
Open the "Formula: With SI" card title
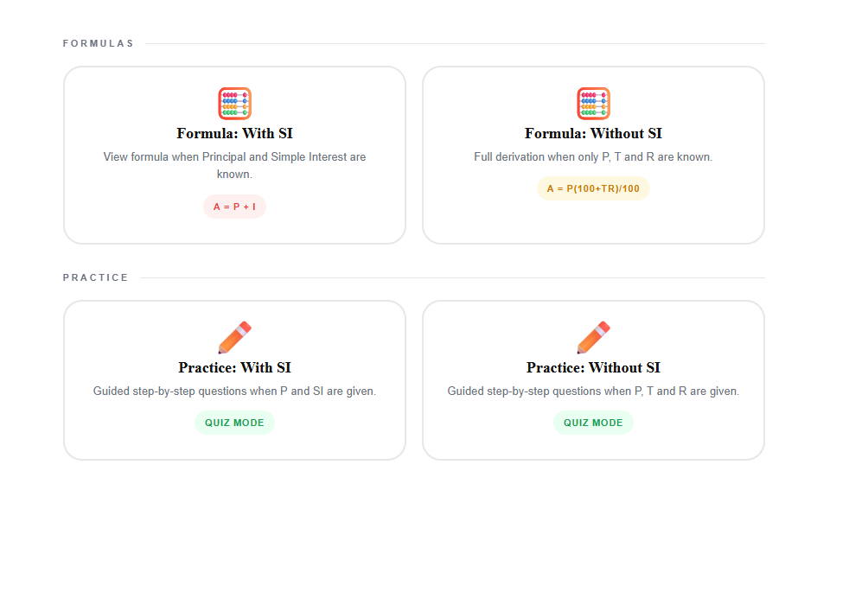coord(234,133)
